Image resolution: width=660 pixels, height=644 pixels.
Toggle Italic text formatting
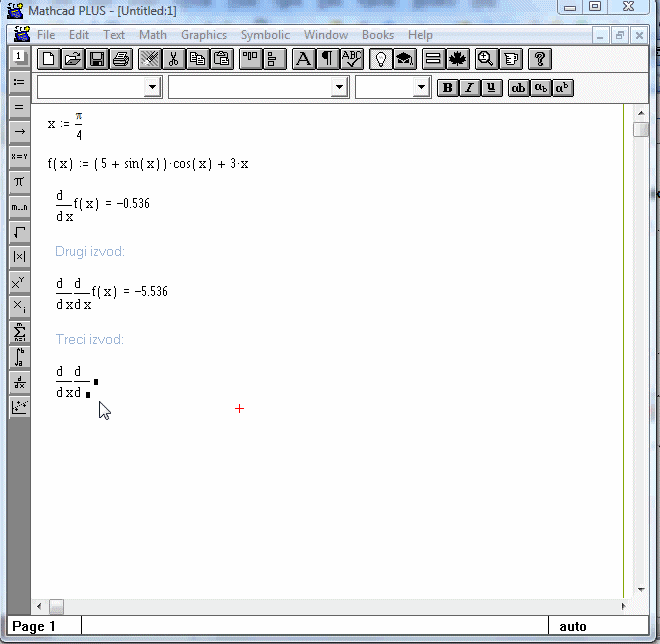coord(469,88)
